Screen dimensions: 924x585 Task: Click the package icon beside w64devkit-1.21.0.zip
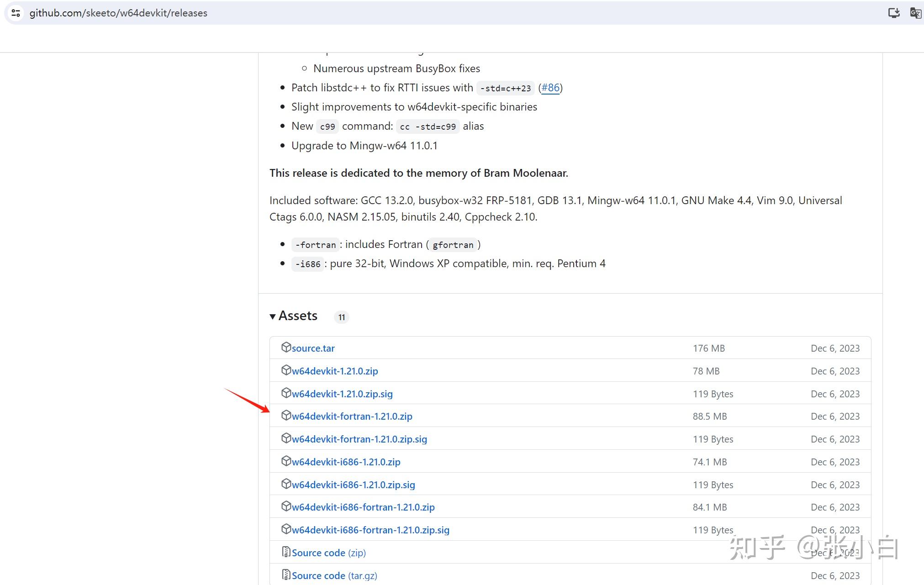(286, 370)
